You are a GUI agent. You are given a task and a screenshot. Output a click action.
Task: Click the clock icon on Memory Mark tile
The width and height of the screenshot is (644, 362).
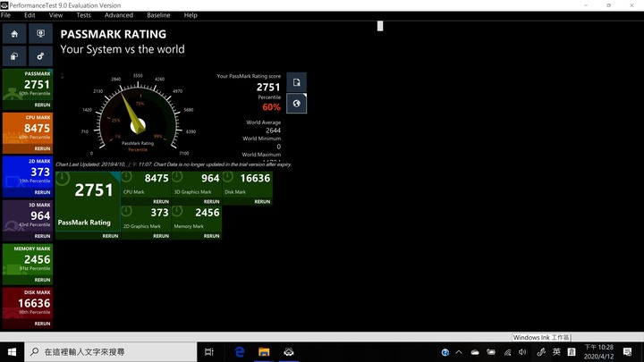177,211
